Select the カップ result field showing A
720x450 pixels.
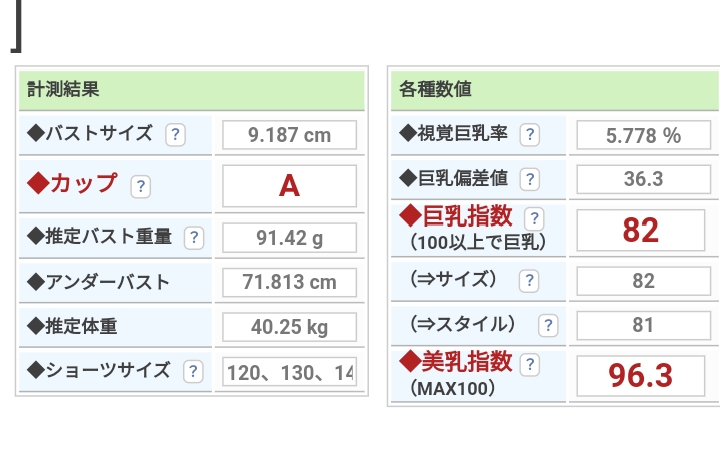289,186
